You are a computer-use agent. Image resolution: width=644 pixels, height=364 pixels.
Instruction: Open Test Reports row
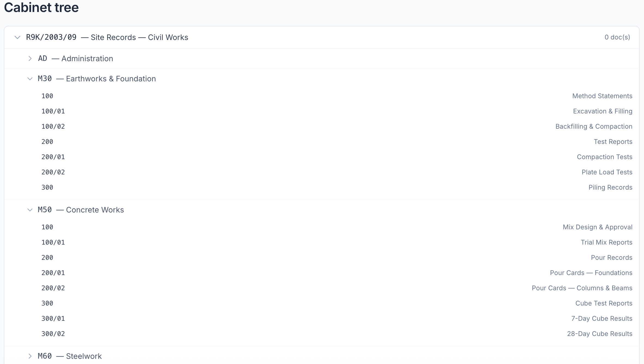337,142
